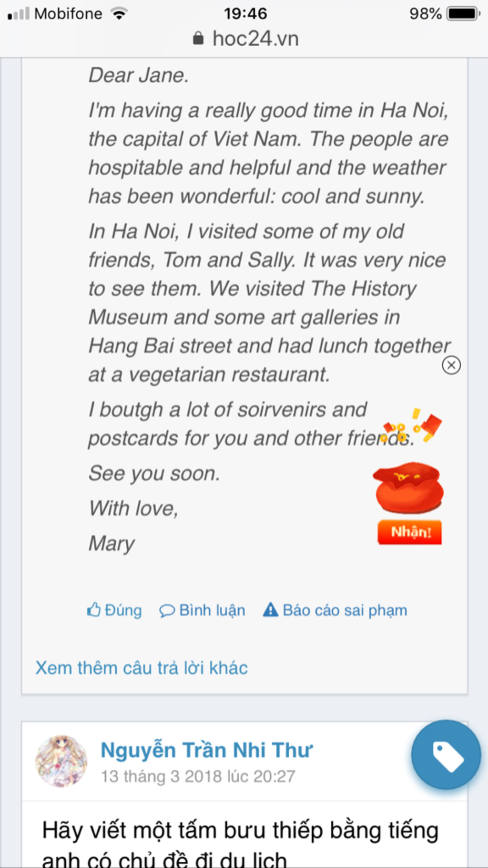488x868 pixels.
Task: Tap the lock icon in address bar
Action: coord(198,39)
